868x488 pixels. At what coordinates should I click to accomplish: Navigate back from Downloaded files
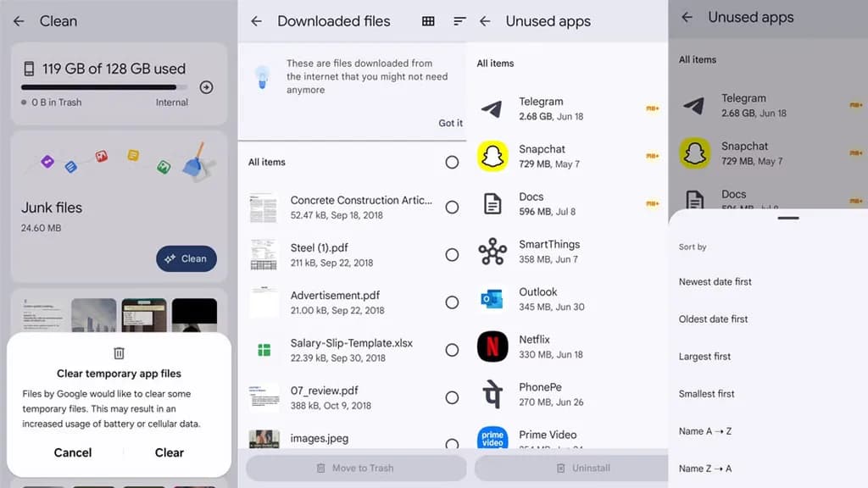pyautogui.click(x=256, y=20)
